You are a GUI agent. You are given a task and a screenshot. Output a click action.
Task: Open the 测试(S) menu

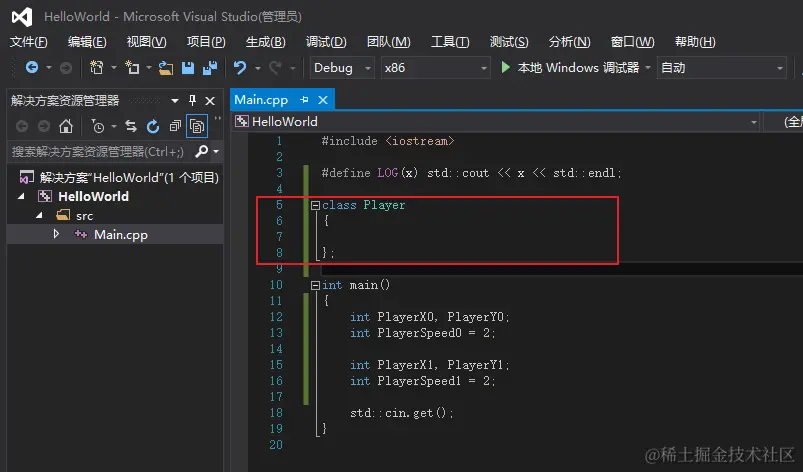[509, 41]
